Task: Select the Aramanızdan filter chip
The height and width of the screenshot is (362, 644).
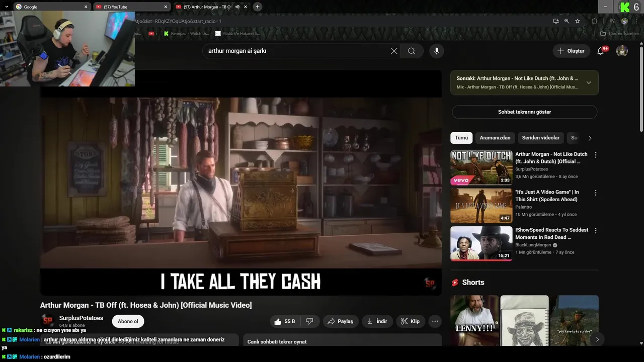Action: (x=495, y=138)
